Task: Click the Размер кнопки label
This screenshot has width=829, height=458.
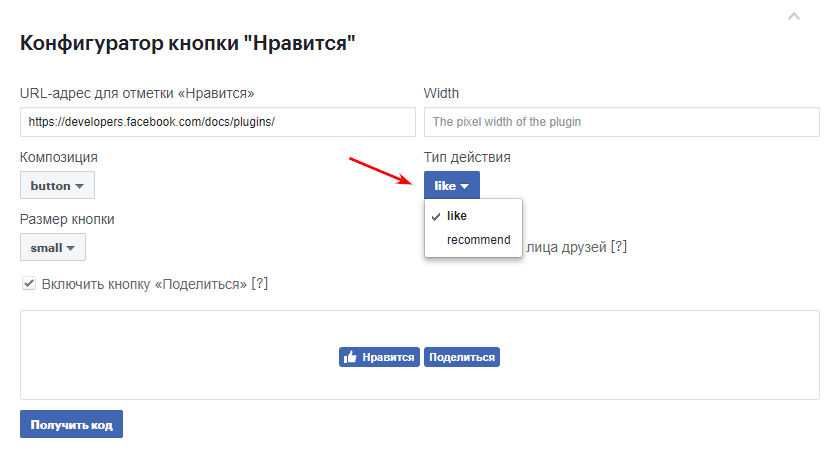Action: [67, 219]
